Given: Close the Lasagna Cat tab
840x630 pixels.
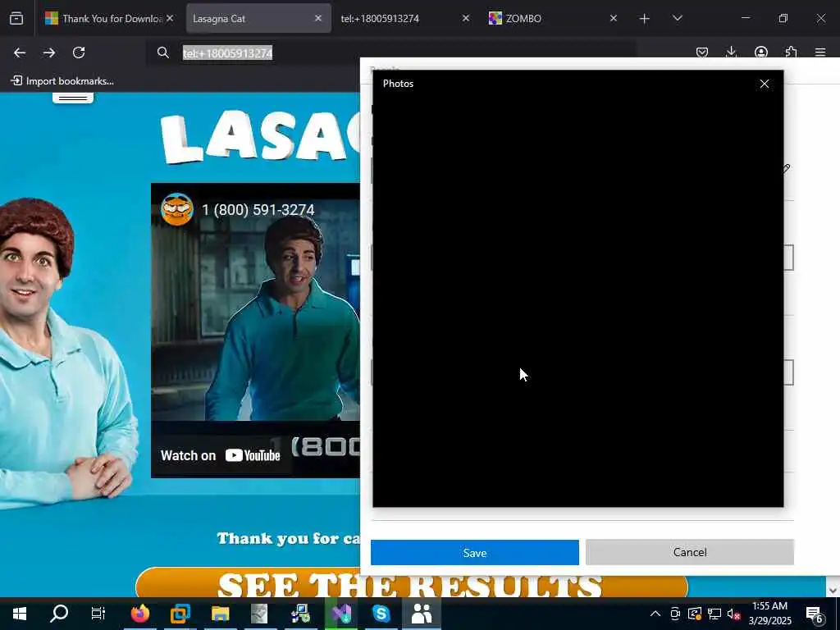Looking at the screenshot, I should pos(318,18).
